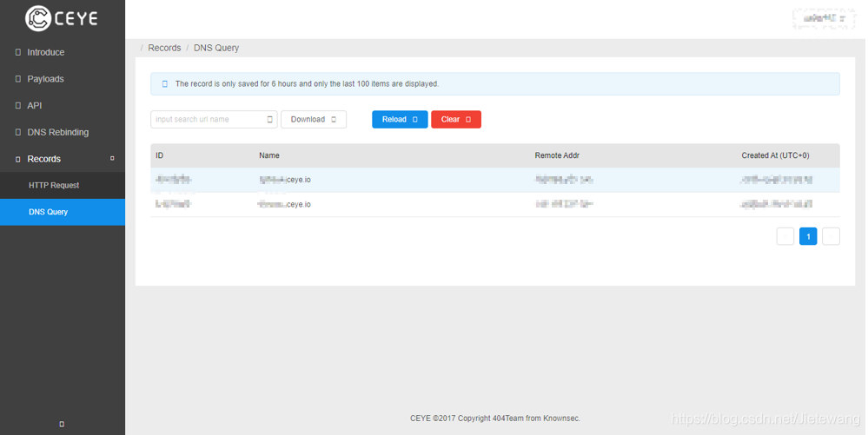
Task: Click the Introduce sidebar icon
Action: coord(18,52)
